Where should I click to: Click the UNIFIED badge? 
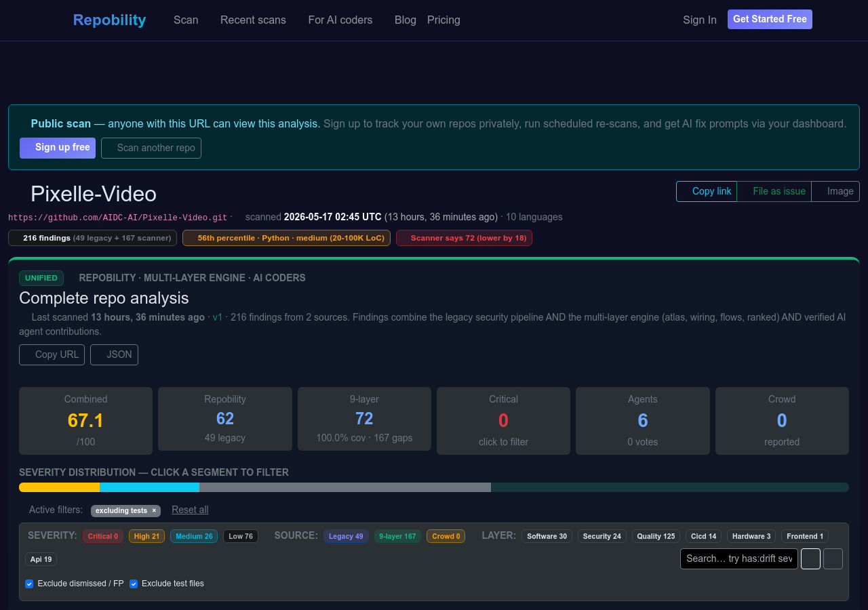[41, 278]
